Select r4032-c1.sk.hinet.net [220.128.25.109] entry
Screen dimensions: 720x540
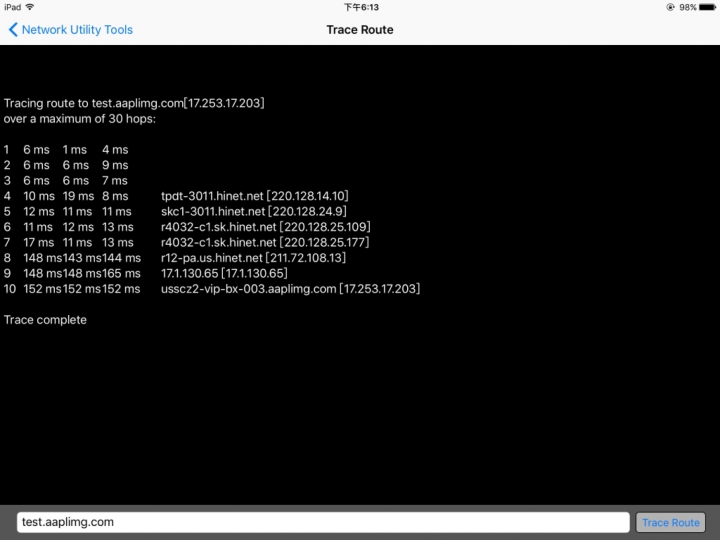point(265,227)
